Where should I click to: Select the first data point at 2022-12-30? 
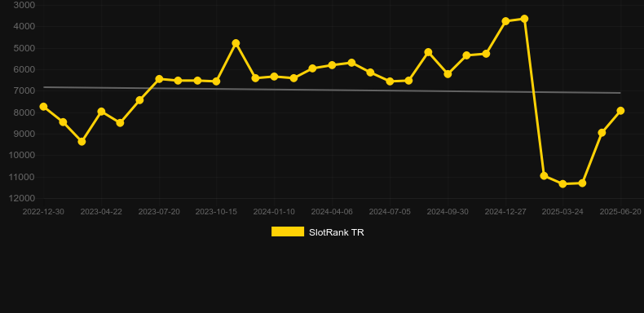click(43, 107)
